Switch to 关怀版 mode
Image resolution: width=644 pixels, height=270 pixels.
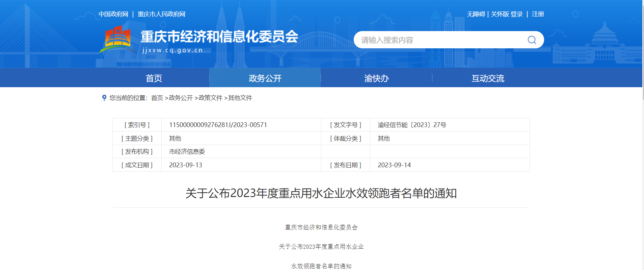[500, 14]
